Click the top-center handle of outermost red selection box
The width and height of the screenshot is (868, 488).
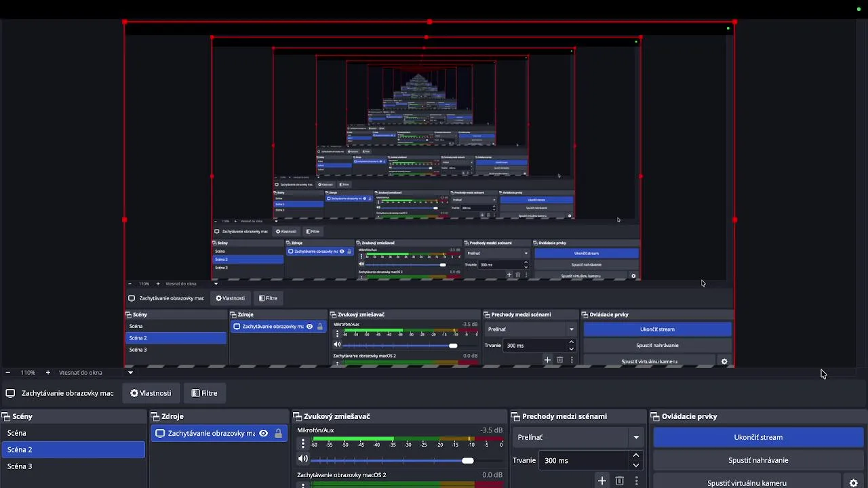(x=429, y=22)
